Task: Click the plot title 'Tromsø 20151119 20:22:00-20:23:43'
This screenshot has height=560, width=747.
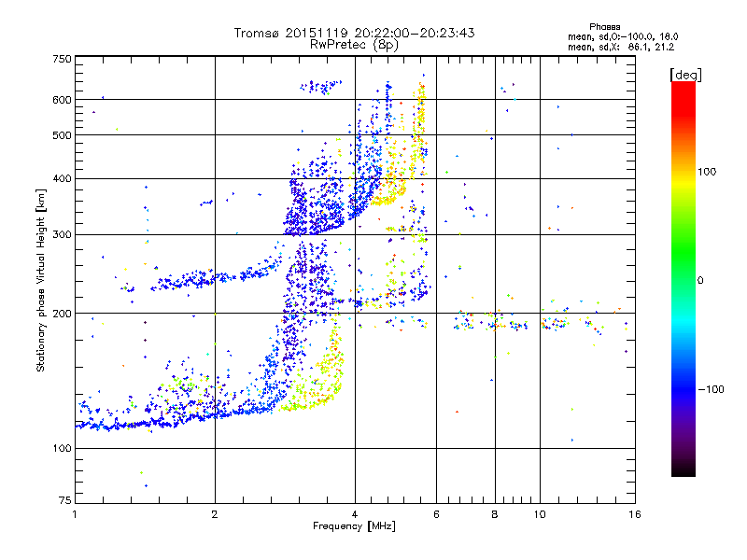Action: (354, 33)
